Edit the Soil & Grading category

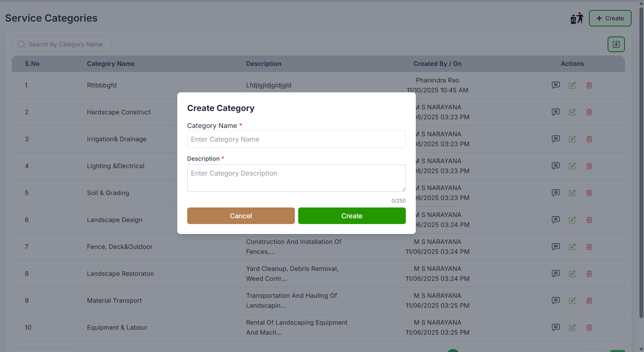572,193
